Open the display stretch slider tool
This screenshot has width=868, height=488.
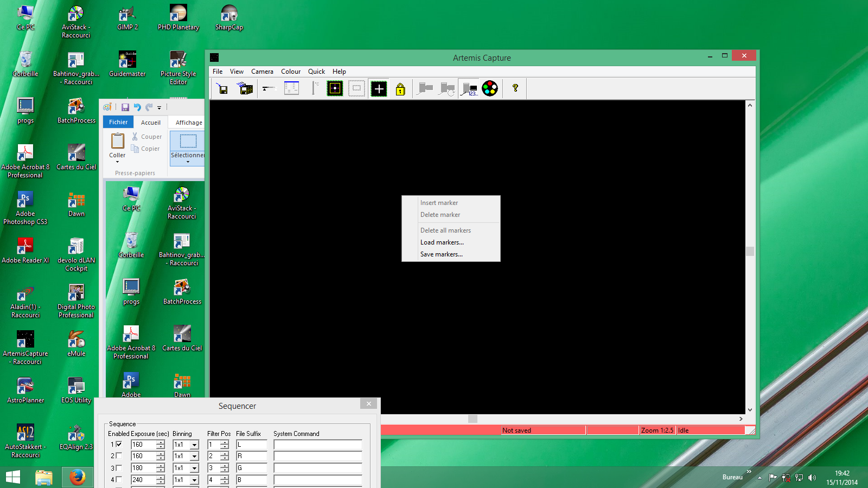(x=269, y=88)
